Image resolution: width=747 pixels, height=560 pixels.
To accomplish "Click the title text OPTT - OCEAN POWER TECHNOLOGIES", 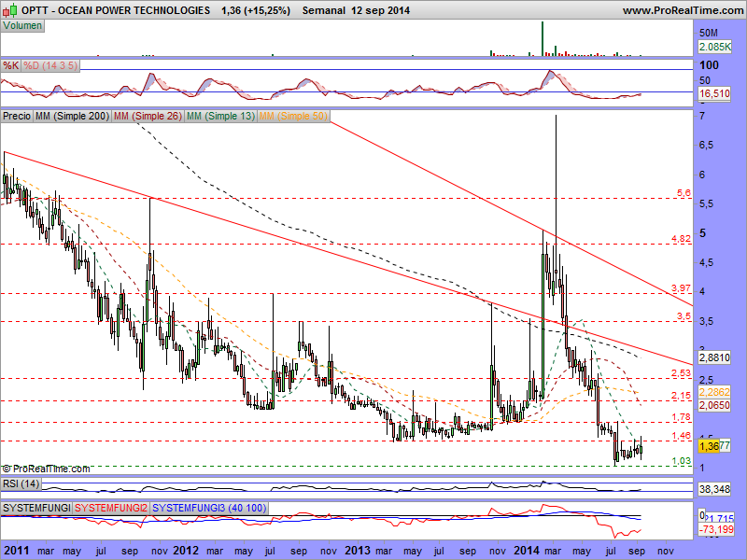I will coord(116,10).
